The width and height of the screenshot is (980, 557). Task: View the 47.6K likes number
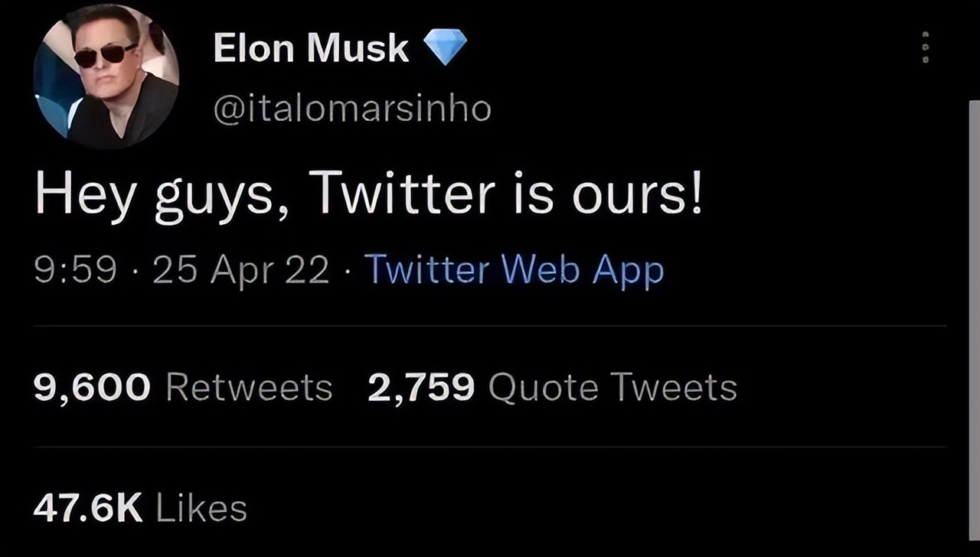pyautogui.click(x=87, y=509)
